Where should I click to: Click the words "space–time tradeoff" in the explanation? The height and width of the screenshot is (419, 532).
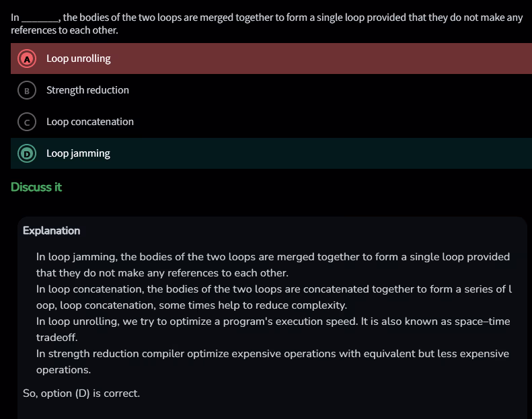pyautogui.click(x=486, y=321)
